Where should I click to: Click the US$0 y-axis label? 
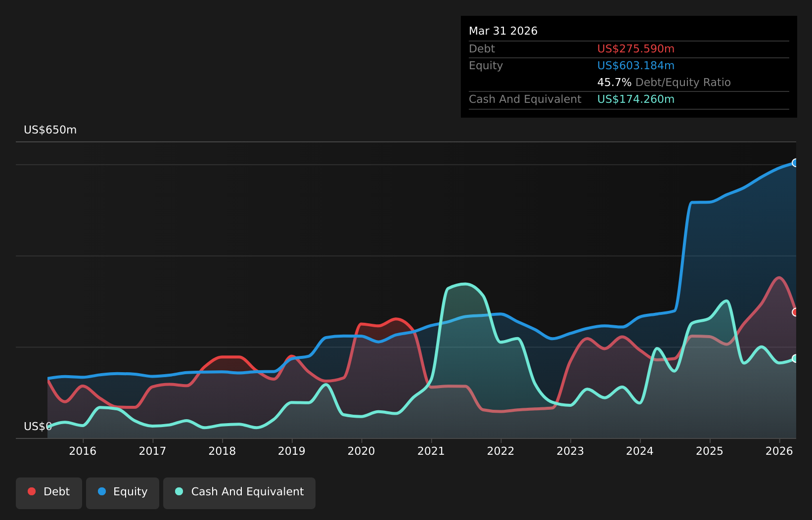38,427
